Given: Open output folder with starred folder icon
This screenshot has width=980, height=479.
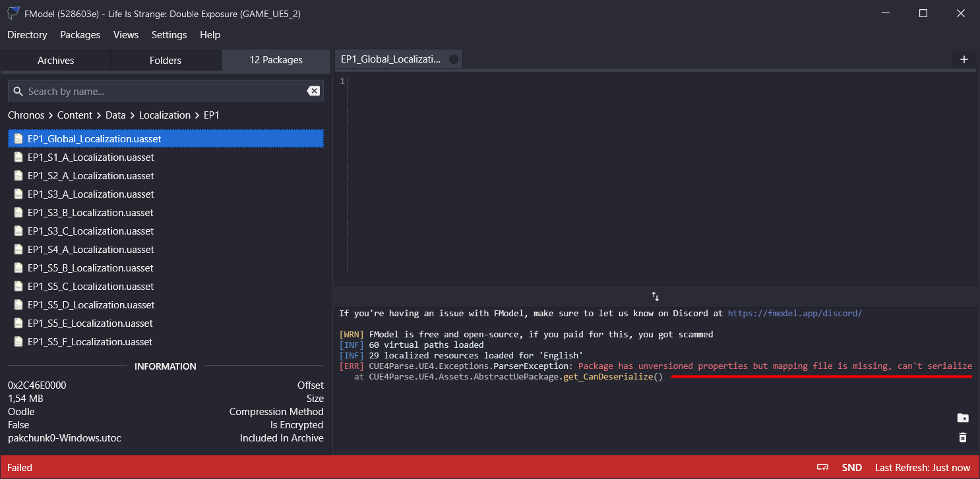Looking at the screenshot, I should coord(963,418).
